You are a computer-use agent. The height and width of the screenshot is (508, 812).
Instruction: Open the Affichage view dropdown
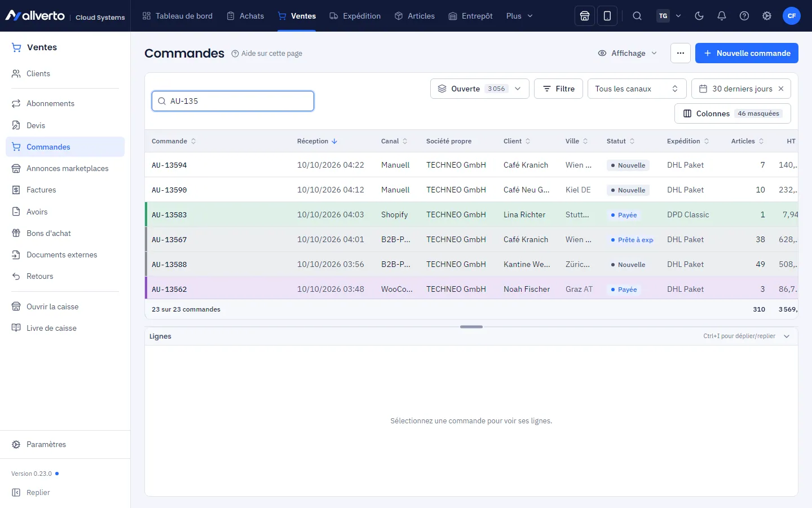pos(628,53)
